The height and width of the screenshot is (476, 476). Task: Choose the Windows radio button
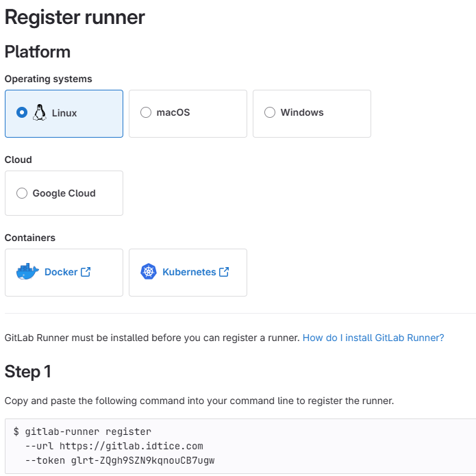click(270, 113)
